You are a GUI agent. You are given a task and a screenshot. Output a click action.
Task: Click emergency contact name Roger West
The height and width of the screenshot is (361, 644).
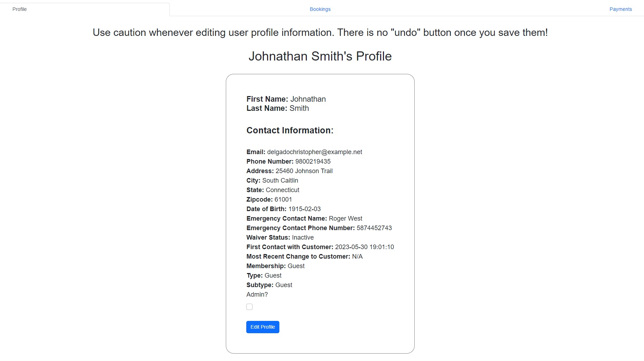click(345, 218)
